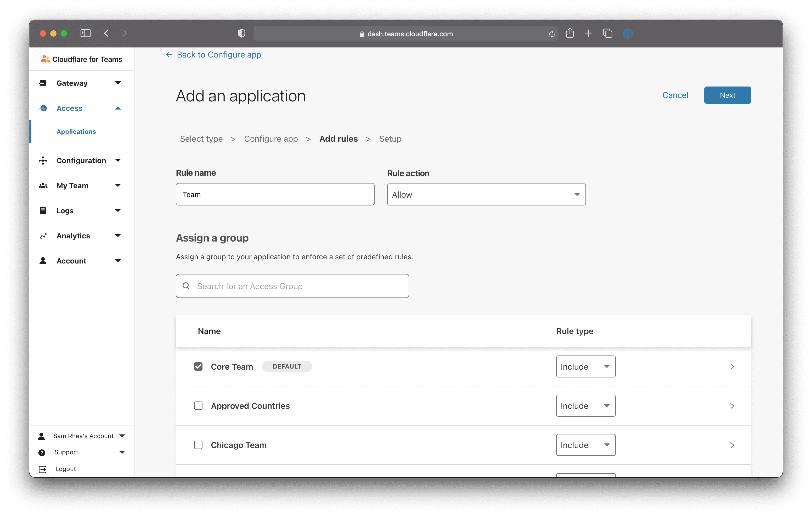This screenshot has height=516, width=812.
Task: Click the Next button
Action: pyautogui.click(x=727, y=95)
